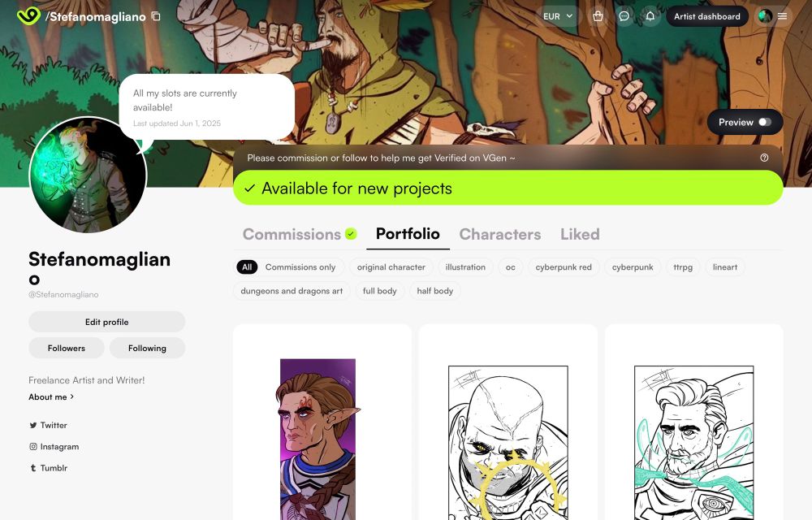The image size is (812, 520).
Task: Expand the About me section
Action: 51,396
